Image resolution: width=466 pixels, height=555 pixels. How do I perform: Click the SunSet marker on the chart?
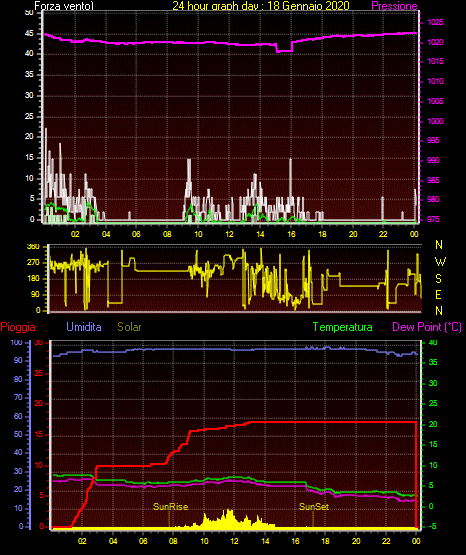click(314, 507)
